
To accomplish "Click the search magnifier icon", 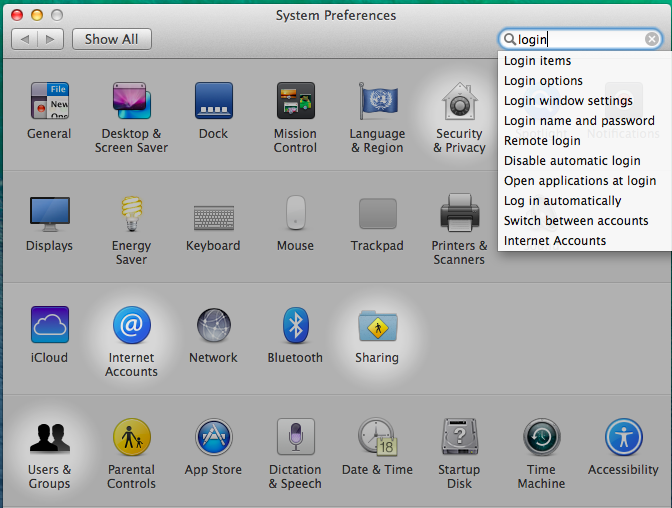I will tap(509, 39).
